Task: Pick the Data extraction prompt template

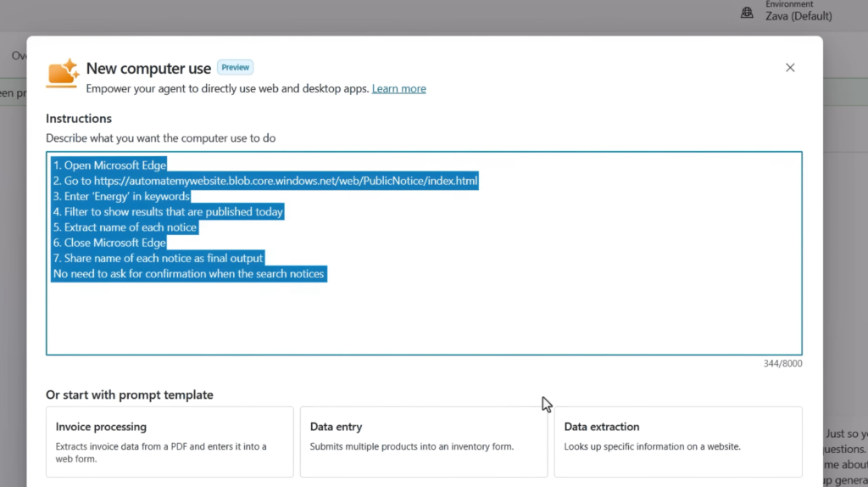Action: (678, 441)
